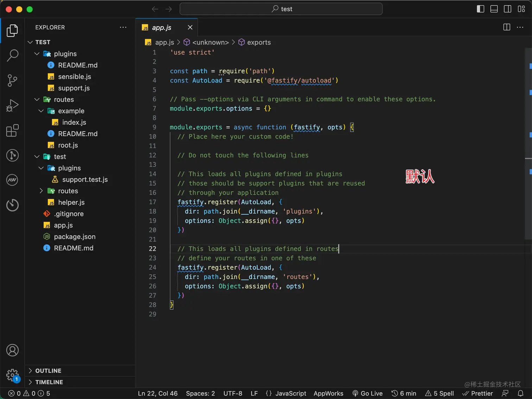The image size is (532, 399).
Task: Open the Extensions view icon
Action: tap(12, 131)
